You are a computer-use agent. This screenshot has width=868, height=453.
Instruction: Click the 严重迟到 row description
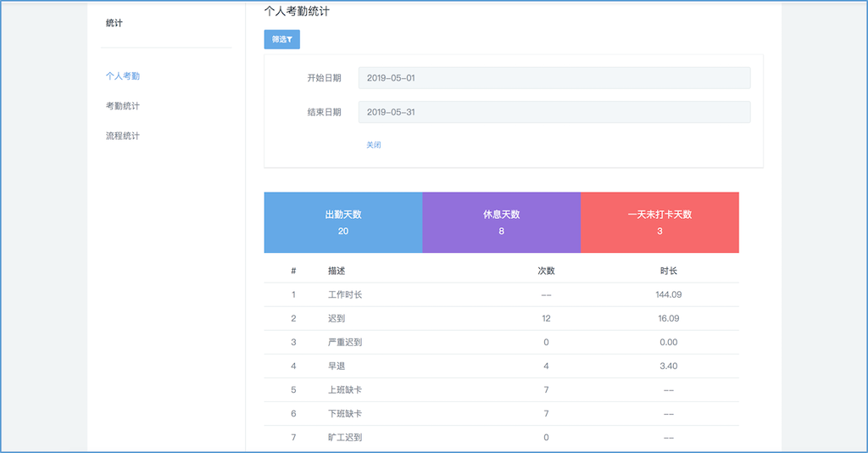[345, 342]
